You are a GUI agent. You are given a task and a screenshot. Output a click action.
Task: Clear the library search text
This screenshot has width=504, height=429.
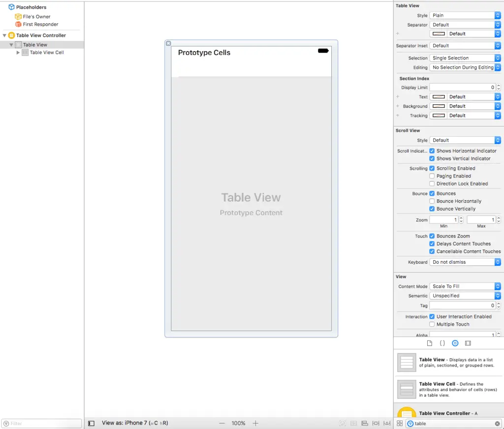(x=497, y=424)
